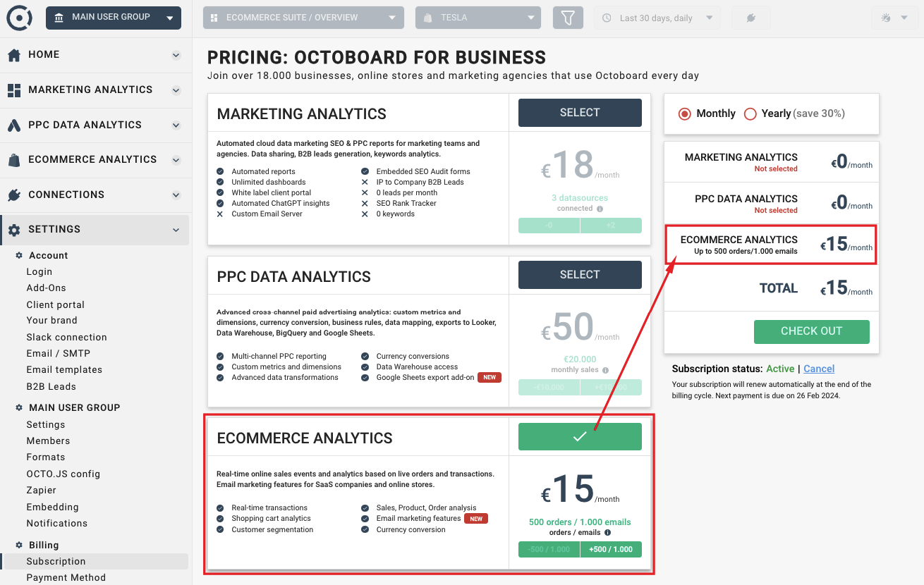Decrease PPC monthly sales by -€10.000
924x585 pixels.
[x=549, y=388]
